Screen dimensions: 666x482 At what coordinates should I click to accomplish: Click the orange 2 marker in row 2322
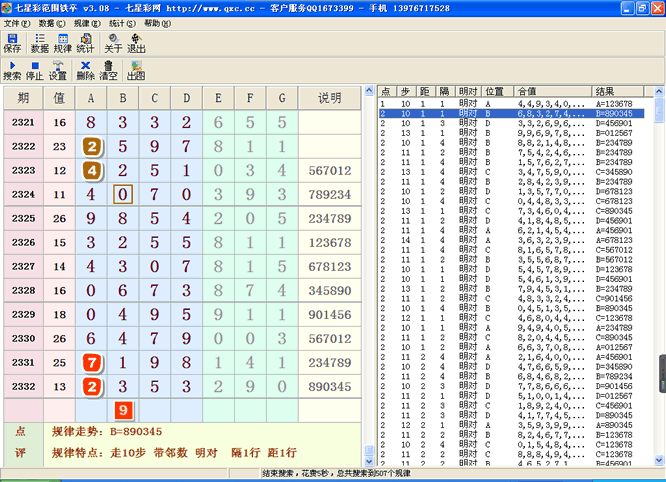pyautogui.click(x=92, y=147)
